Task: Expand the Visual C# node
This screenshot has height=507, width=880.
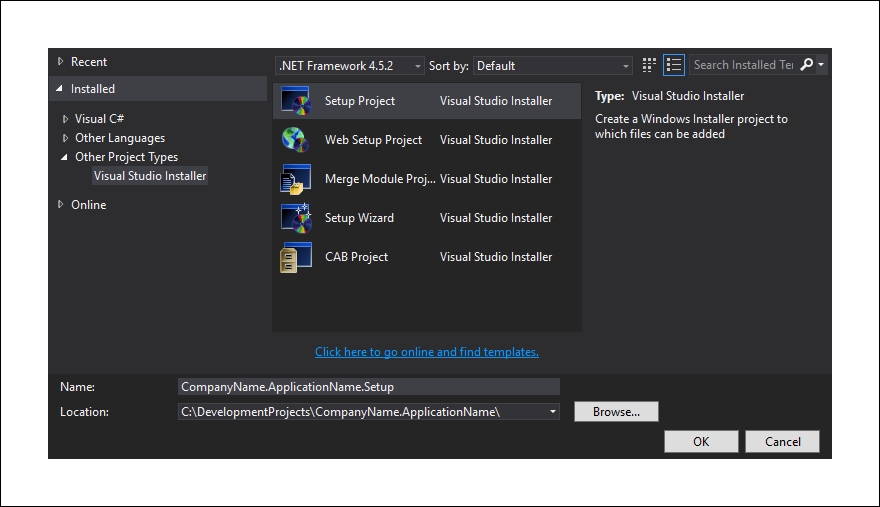Action: click(65, 119)
